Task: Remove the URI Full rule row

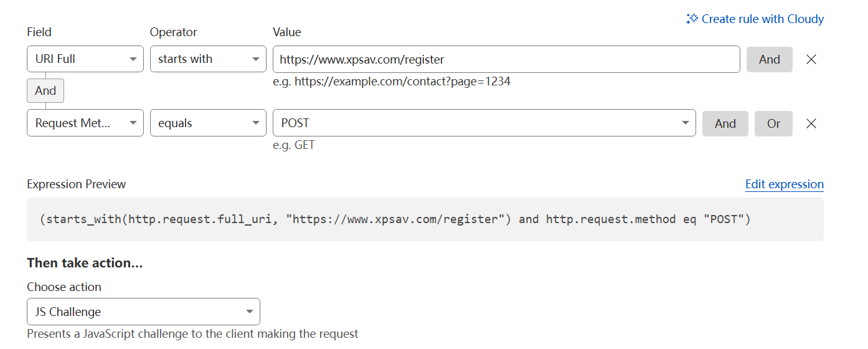Action: pyautogui.click(x=811, y=59)
